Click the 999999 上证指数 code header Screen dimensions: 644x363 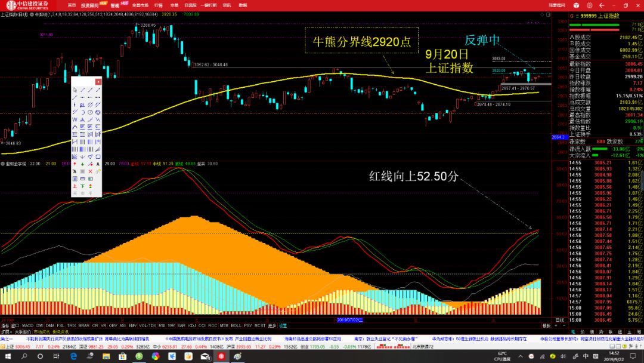pyautogui.click(x=600, y=16)
